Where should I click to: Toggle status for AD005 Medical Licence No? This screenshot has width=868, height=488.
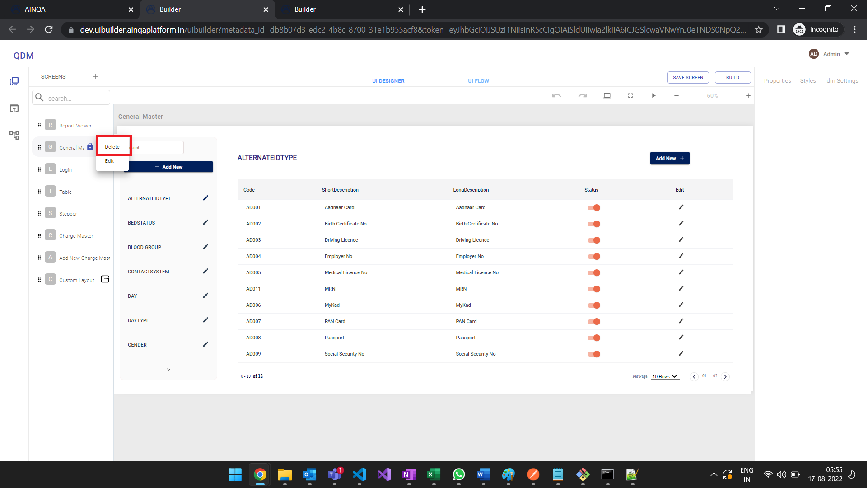point(594,273)
